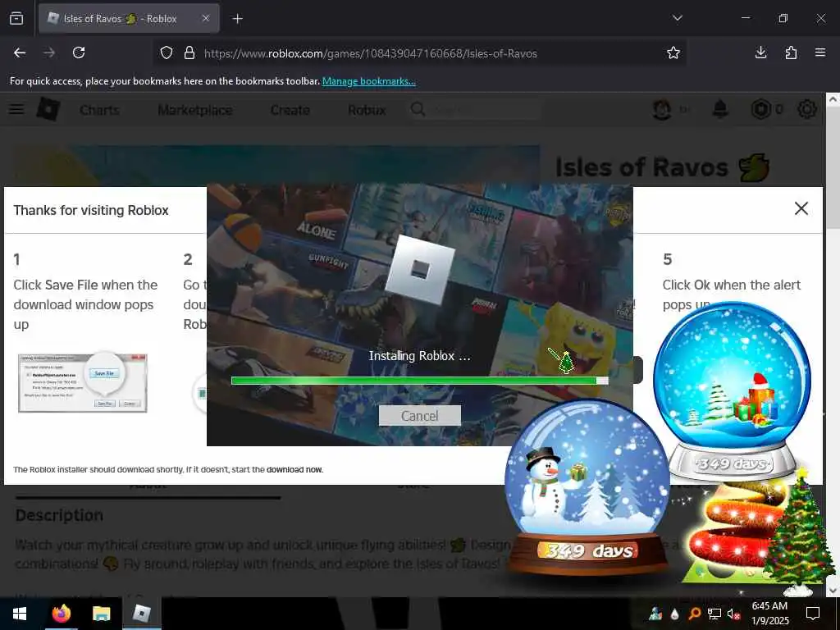Viewport: 840px width, 630px height.
Task: Click the tray search magnifier icon
Action: [694, 614]
